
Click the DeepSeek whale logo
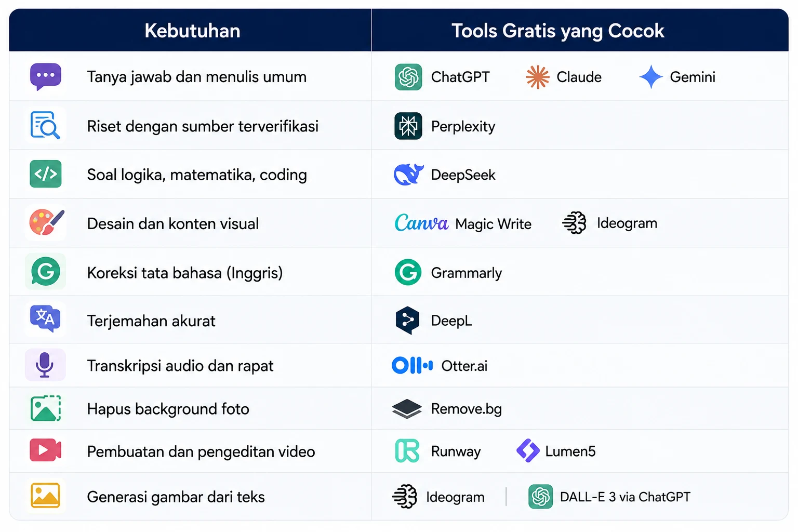[x=408, y=175]
